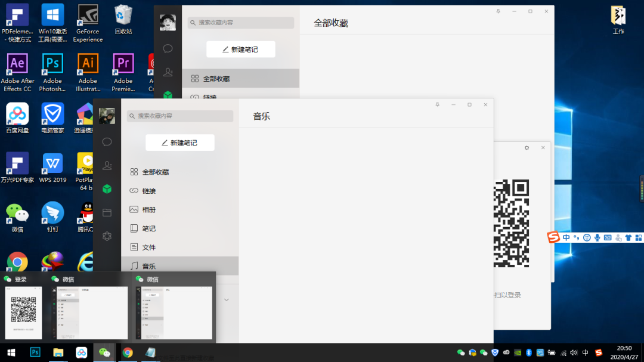Open chats icon in front WeChat sidebar
This screenshot has height=362, width=644.
coord(107,142)
